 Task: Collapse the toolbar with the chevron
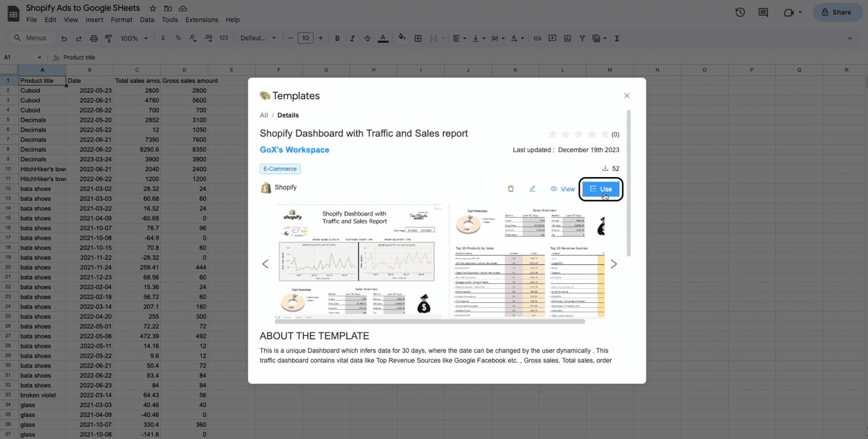849,38
